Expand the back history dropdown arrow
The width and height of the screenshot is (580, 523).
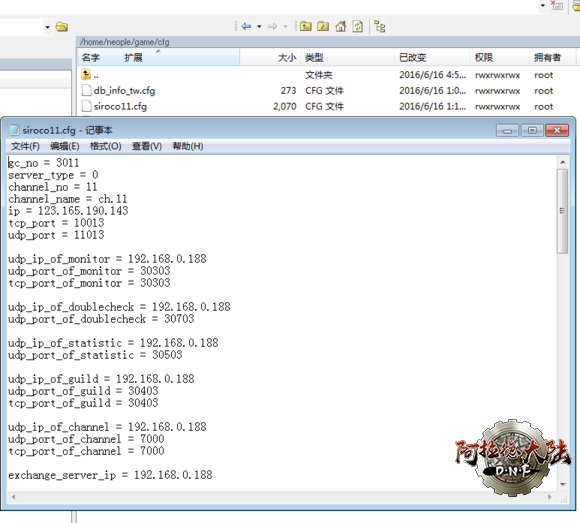point(259,26)
